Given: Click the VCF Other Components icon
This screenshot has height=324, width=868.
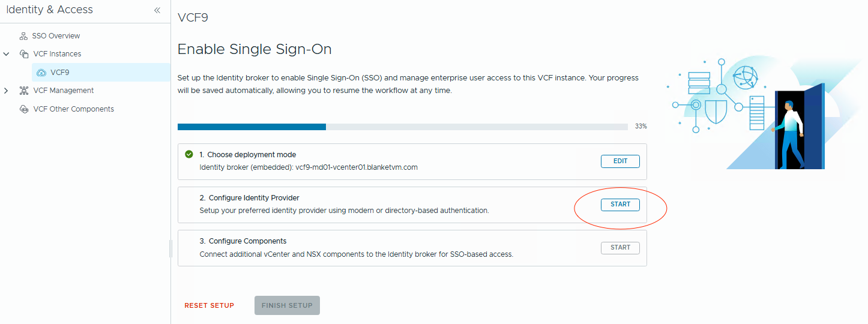Looking at the screenshot, I should (24, 109).
